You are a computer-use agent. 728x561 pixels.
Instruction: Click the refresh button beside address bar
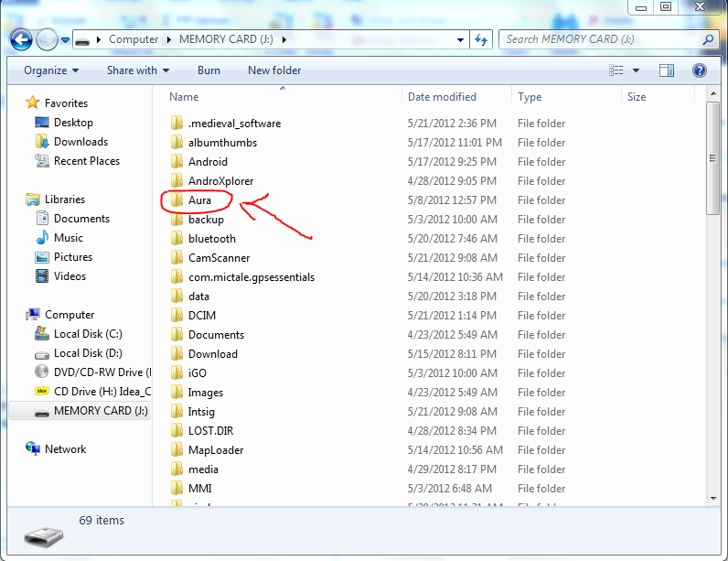click(481, 40)
